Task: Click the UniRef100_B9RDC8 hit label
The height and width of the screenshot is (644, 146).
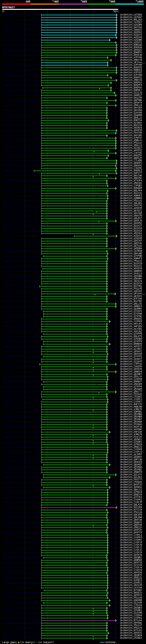Action: point(131,70)
